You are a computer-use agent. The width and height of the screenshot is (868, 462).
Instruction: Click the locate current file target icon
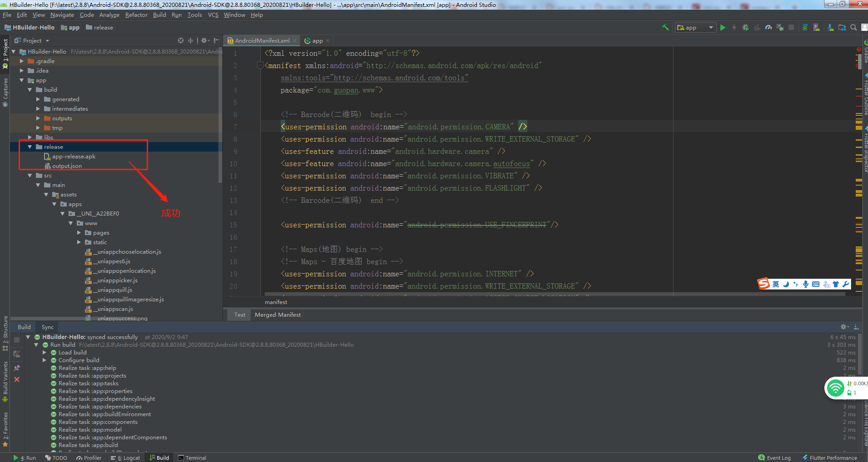[x=181, y=40]
